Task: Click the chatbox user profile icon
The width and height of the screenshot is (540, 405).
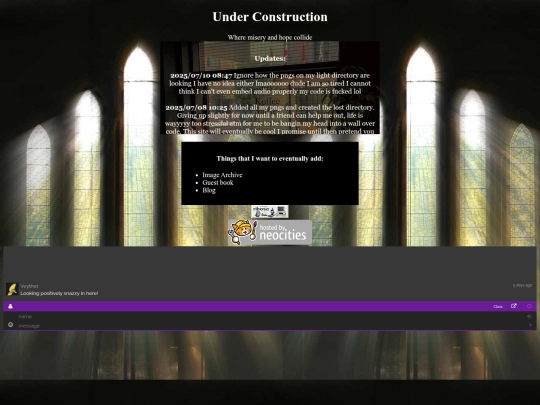Action: click(x=10, y=306)
